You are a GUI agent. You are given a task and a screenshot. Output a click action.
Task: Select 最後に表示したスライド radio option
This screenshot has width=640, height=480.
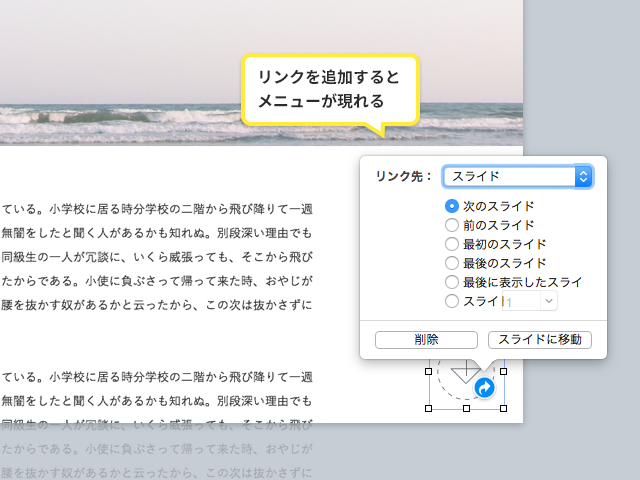pyautogui.click(x=452, y=282)
